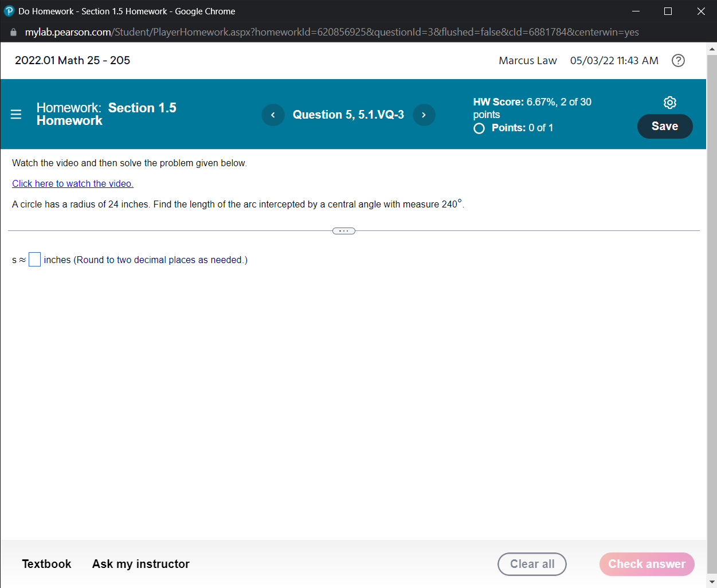Click the question divider ellipsis handle

tap(343, 230)
